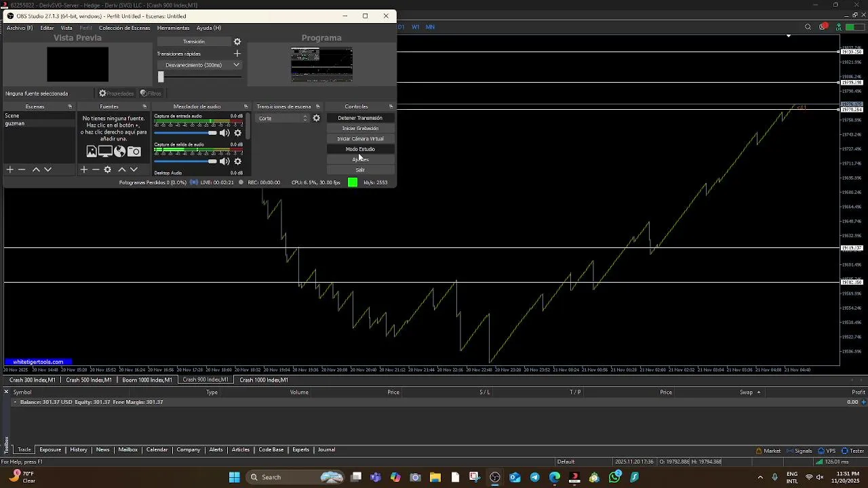Open the MetaTrader search magnifier icon
This screenshot has width=868, height=488.
(x=808, y=27)
